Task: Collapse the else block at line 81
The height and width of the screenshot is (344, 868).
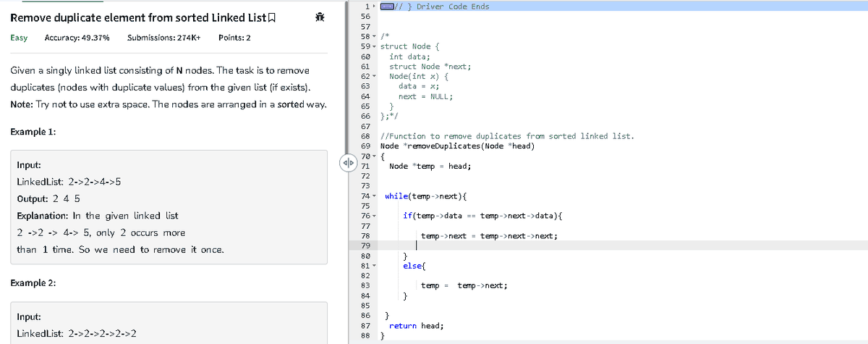Action: point(374,267)
